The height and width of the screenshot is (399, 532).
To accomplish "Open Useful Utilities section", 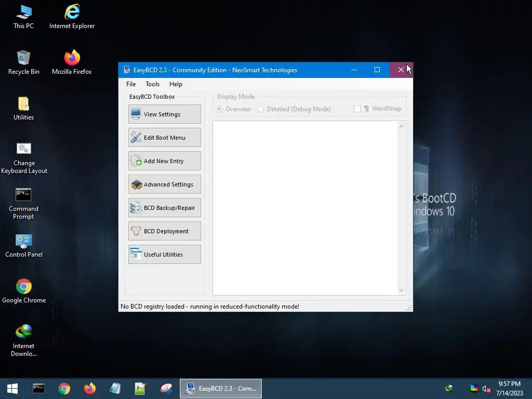I will tap(165, 255).
